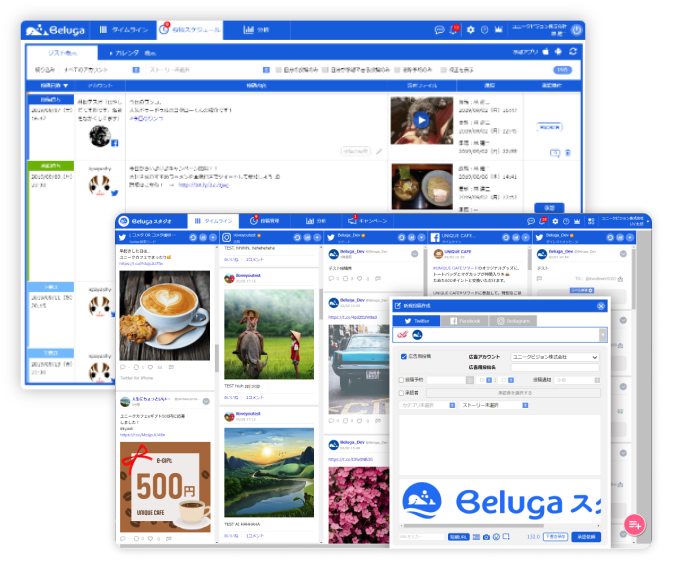Click the 短縮URL button

click(458, 537)
